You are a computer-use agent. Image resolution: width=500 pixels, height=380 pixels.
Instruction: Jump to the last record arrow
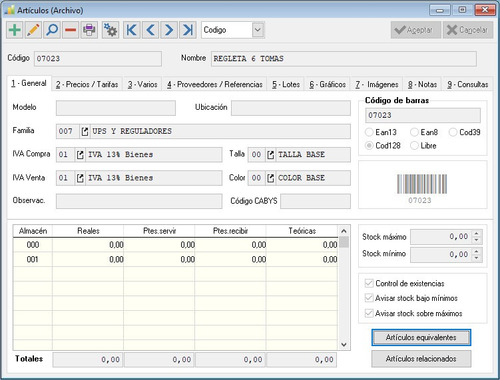coord(188,30)
